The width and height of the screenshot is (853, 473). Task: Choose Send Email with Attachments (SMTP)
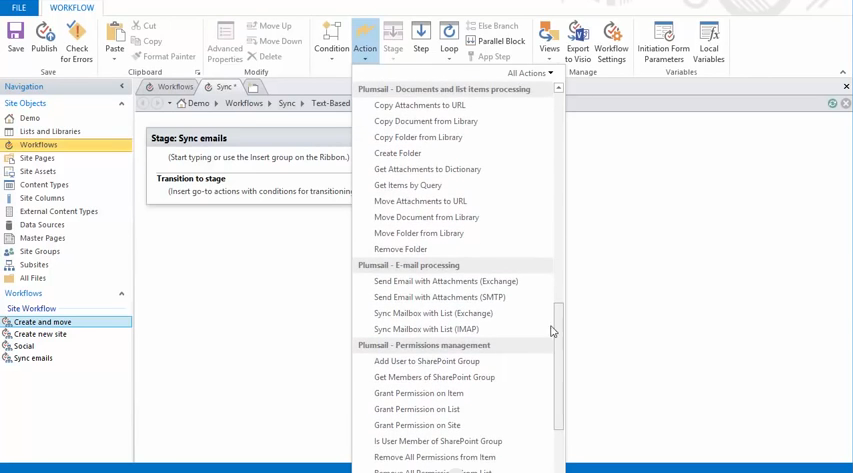pos(440,297)
